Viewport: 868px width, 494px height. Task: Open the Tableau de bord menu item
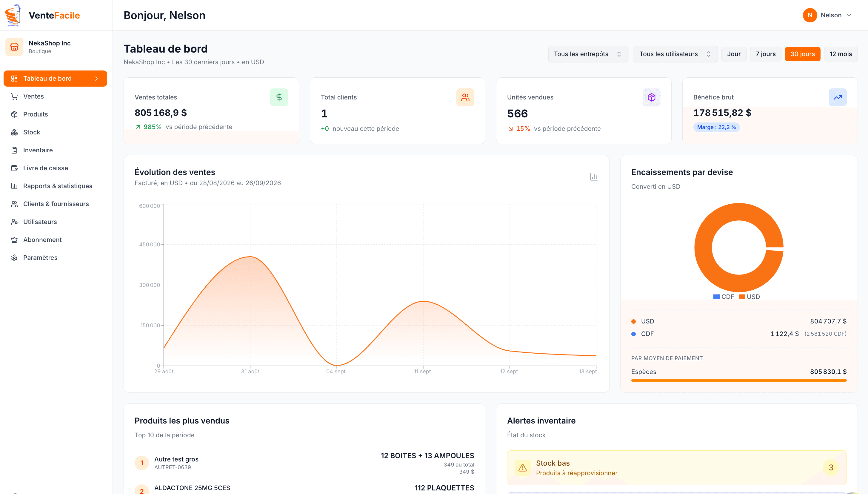click(x=55, y=79)
